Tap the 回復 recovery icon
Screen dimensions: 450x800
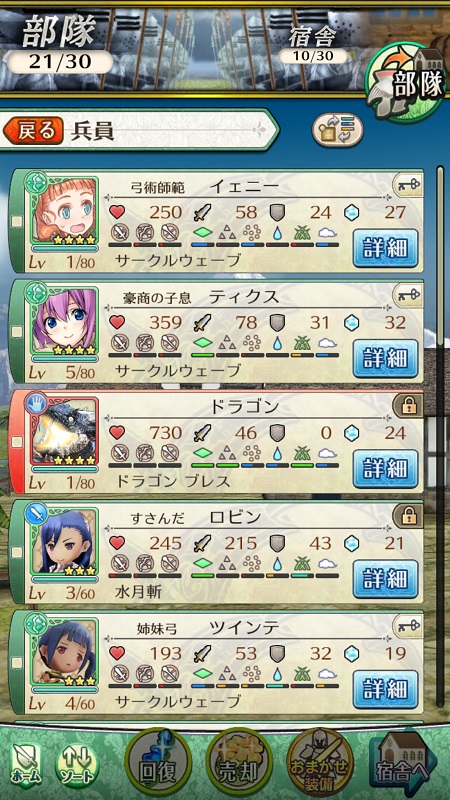tap(158, 763)
